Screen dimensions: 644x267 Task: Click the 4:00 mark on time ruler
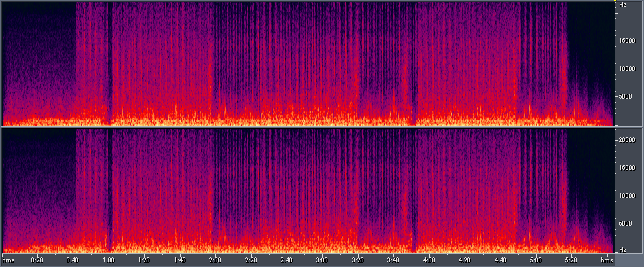coord(429,260)
